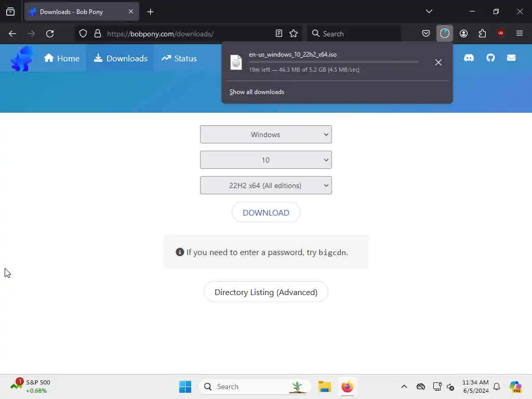
Task: Close the Downloads - Bob Pony tab
Action: point(131,11)
